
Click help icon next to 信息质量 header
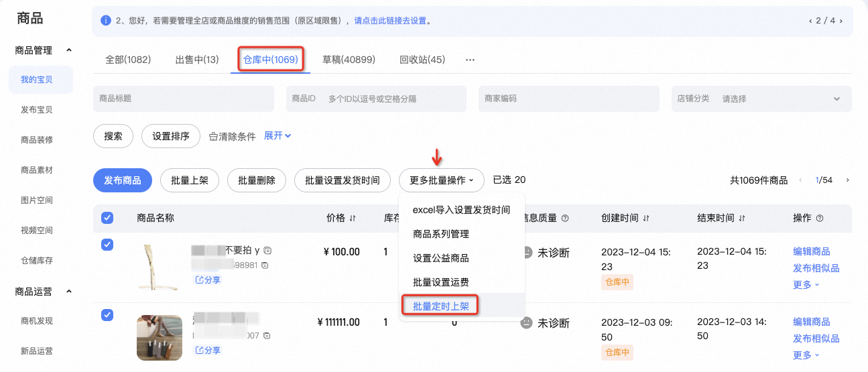[565, 219]
